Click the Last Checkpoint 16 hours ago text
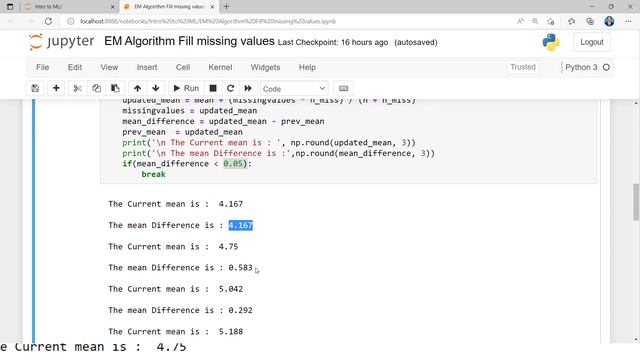This screenshot has width=640, height=360. 333,42
